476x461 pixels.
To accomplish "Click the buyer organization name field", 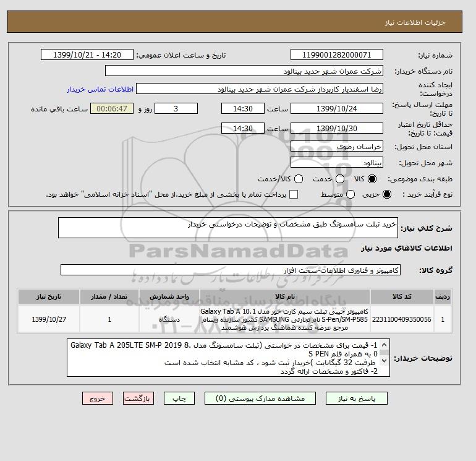I will coord(244,71).
